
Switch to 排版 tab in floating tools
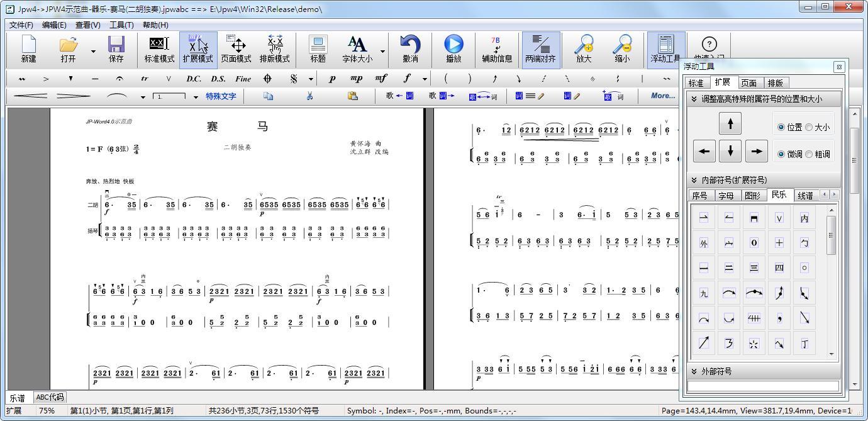775,83
